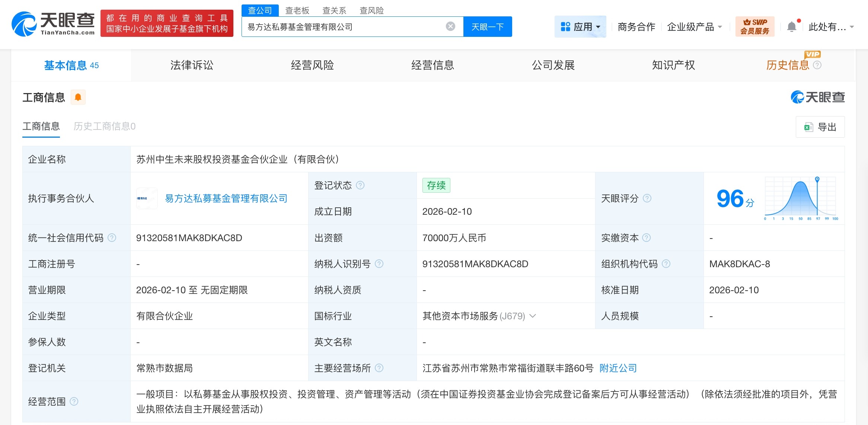Open the 易方达私募基金管理有限公司 link
Viewport: 868px width, 425px height.
coord(226,198)
